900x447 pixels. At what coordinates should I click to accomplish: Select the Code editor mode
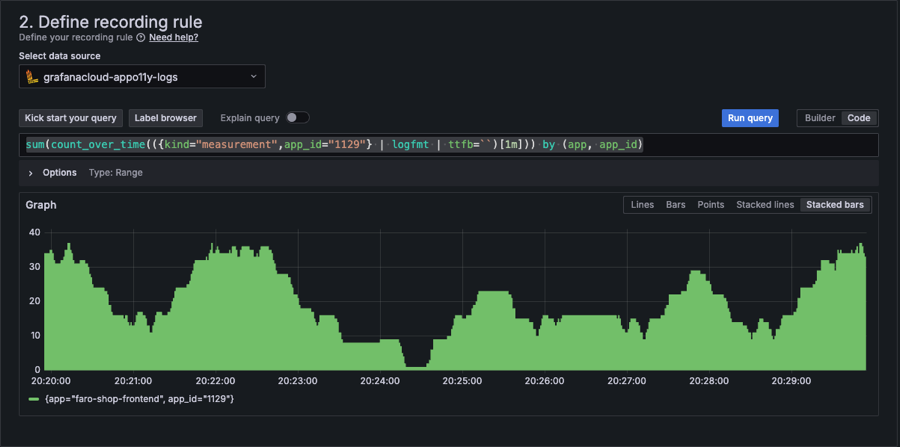(x=858, y=118)
